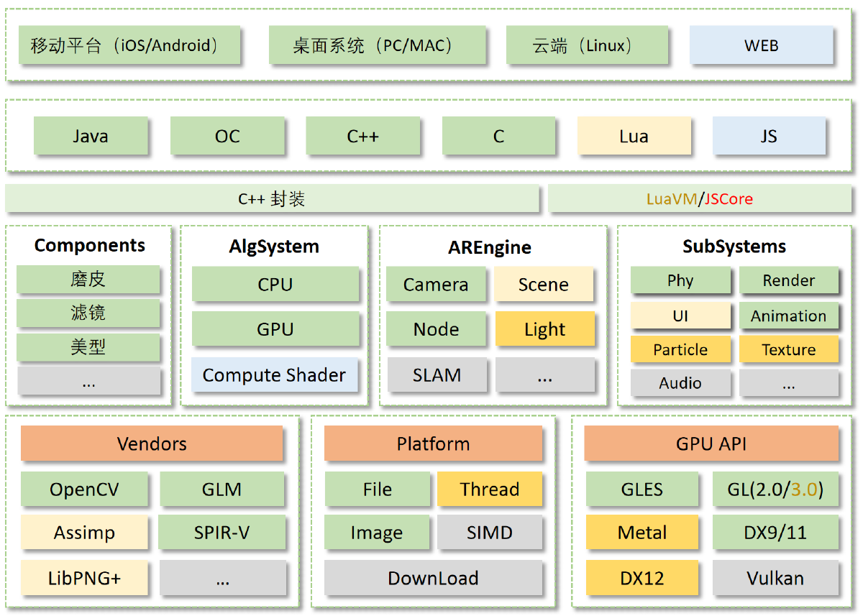Click the Metal GPU API box

pyautogui.click(x=642, y=533)
